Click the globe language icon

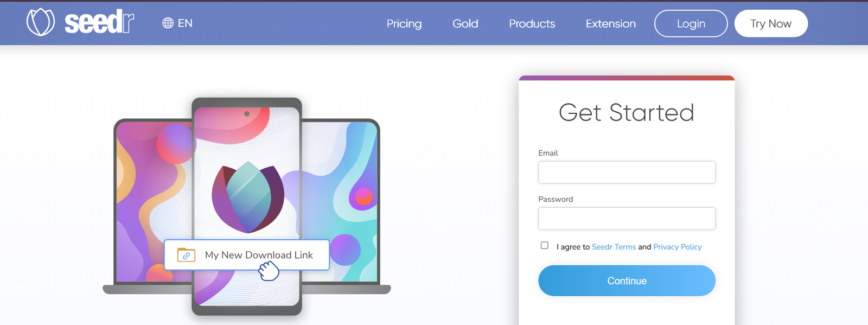pyautogui.click(x=168, y=23)
